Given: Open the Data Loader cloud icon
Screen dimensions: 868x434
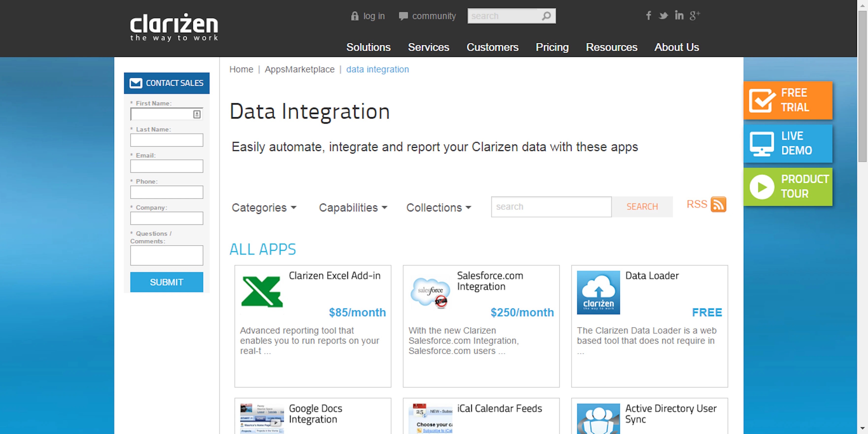Looking at the screenshot, I should 598,292.
